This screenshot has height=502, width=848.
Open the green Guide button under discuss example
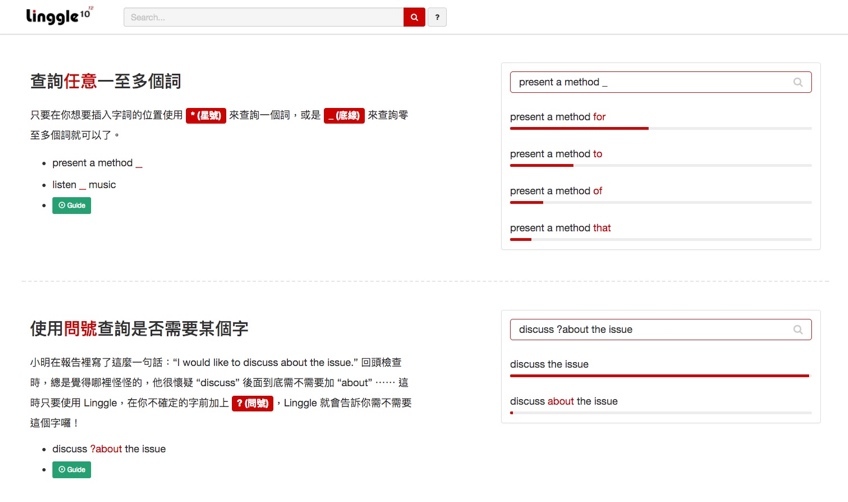pos(71,470)
